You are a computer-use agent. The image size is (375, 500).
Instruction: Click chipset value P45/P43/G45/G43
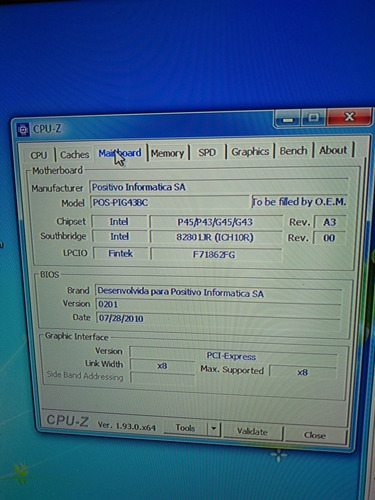[215, 222]
